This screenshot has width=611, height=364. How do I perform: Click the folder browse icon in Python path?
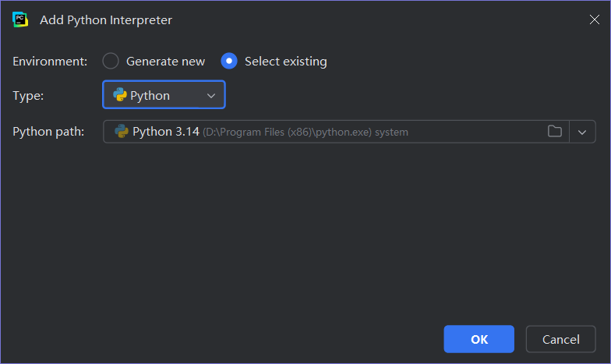[555, 131]
